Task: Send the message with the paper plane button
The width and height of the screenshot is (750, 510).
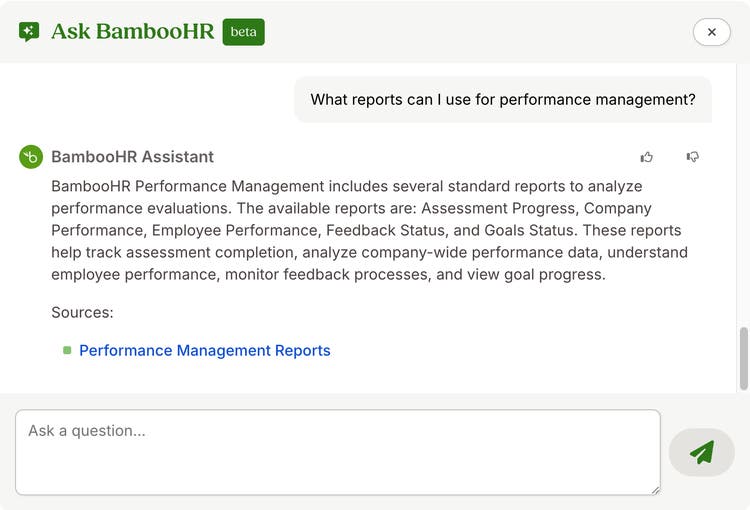Action: click(x=702, y=452)
